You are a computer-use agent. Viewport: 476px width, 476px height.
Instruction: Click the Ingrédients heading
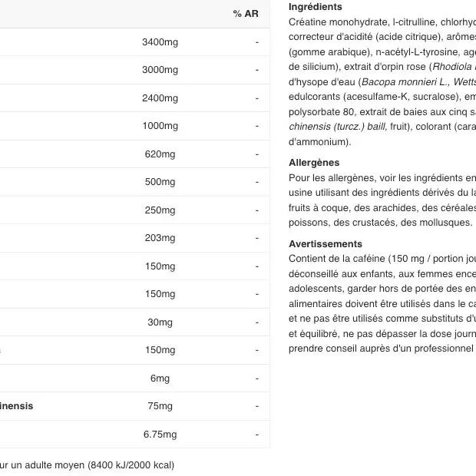click(316, 7)
